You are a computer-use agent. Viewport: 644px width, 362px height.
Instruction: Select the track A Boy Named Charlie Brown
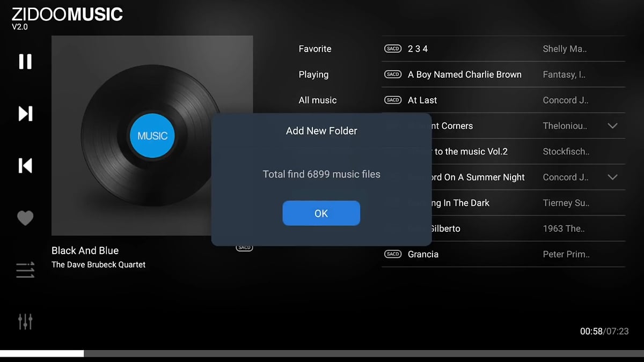tap(464, 75)
